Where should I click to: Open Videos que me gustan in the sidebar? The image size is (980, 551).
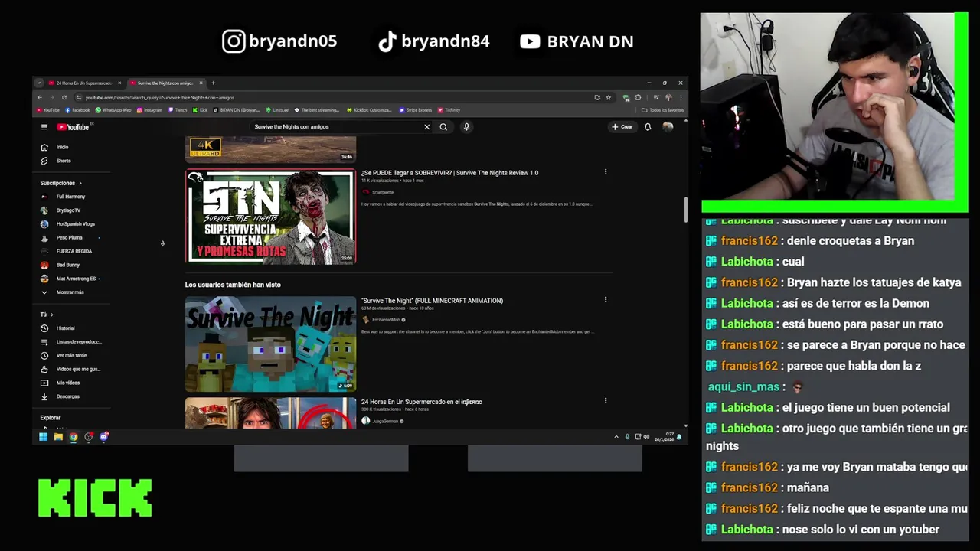click(70, 369)
